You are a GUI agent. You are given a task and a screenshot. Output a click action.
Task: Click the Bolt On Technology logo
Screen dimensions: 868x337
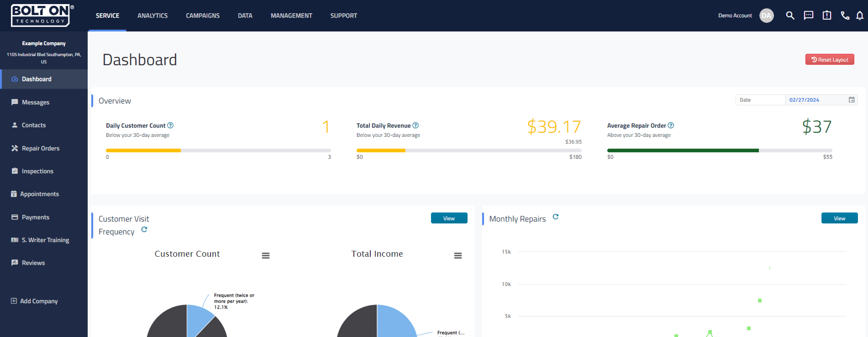[x=42, y=16]
